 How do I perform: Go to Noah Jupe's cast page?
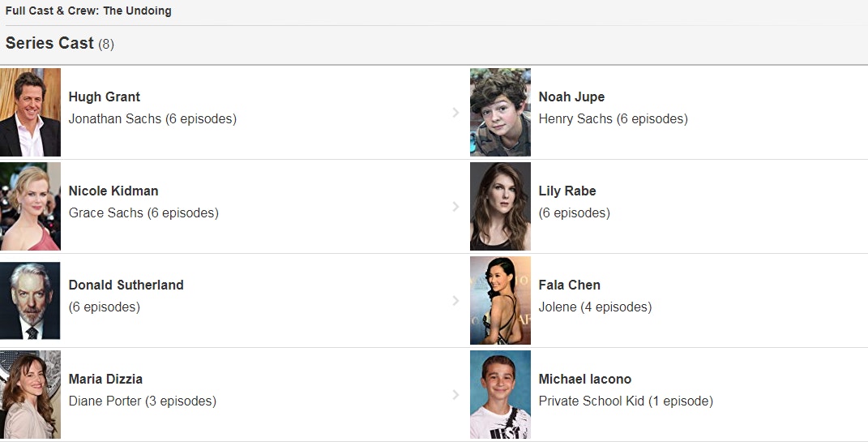[x=571, y=97]
